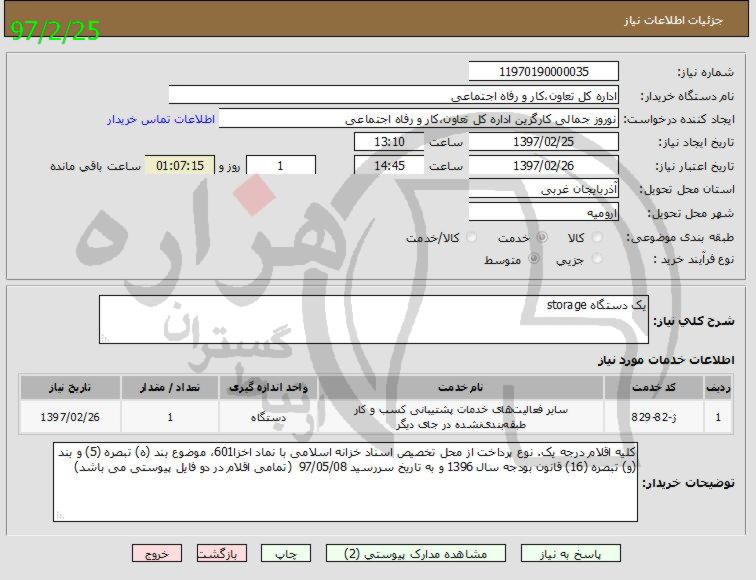756x580 pixels.
Task: Click the خروج exit button
Action: click(157, 553)
